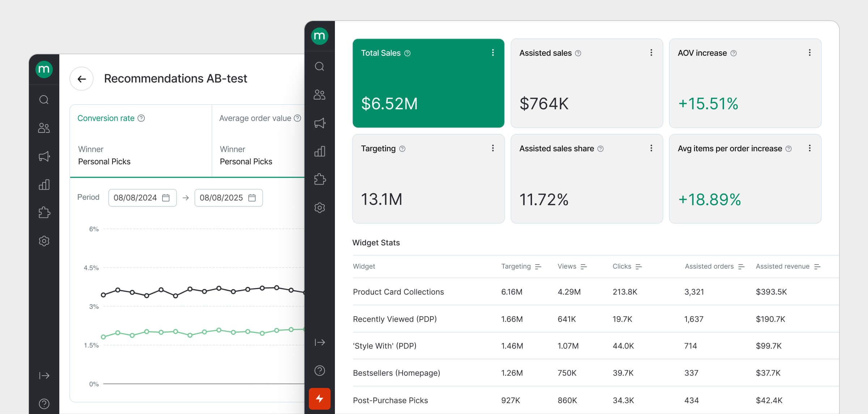The image size is (868, 414).
Task: Click the bar chart analytics icon in left sidebar
Action: [x=44, y=185]
